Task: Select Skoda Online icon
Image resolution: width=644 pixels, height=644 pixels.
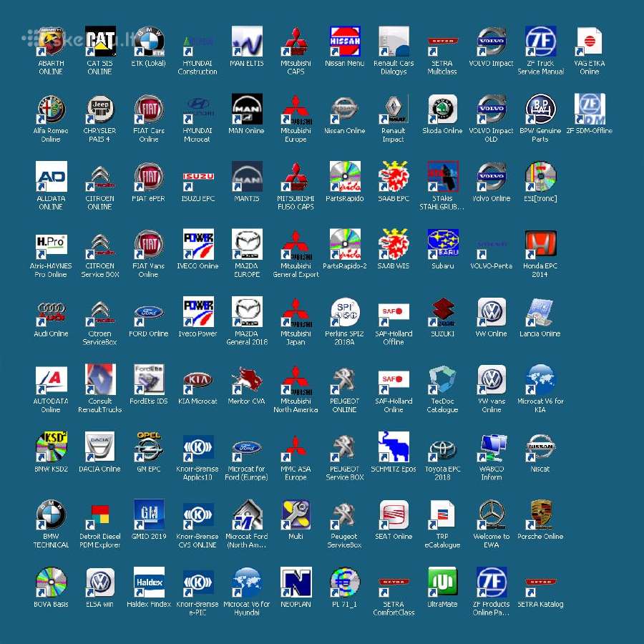Action: (x=442, y=109)
